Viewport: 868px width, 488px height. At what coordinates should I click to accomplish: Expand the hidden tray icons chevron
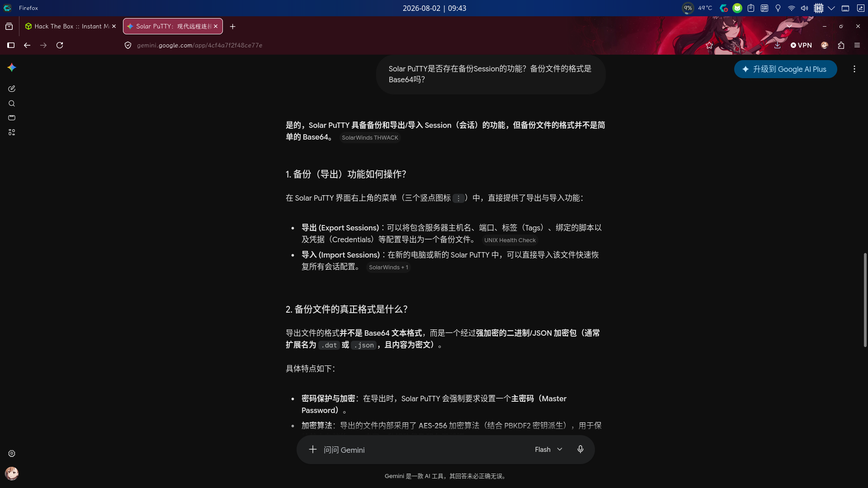[831, 8]
